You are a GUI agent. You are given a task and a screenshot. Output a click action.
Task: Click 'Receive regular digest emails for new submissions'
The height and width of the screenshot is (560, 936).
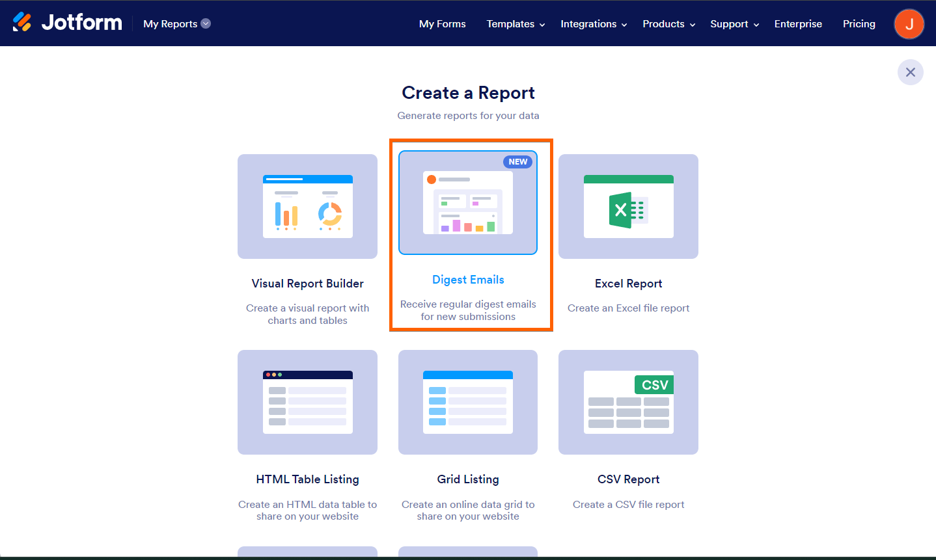tap(468, 310)
